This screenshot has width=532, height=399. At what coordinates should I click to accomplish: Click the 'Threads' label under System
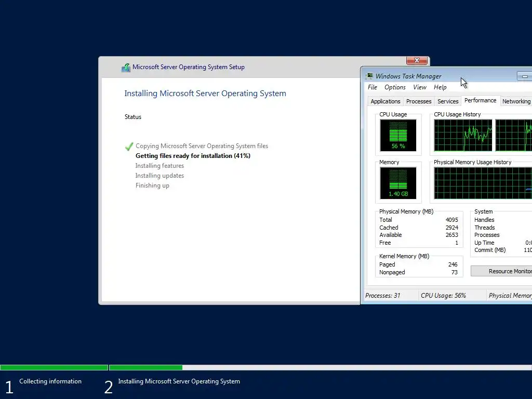tap(485, 228)
